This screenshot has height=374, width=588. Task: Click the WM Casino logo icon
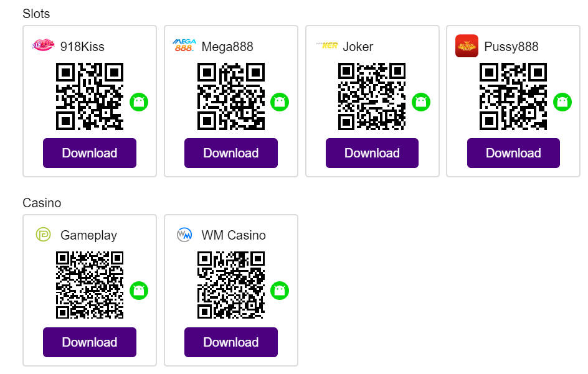pyautogui.click(x=184, y=235)
